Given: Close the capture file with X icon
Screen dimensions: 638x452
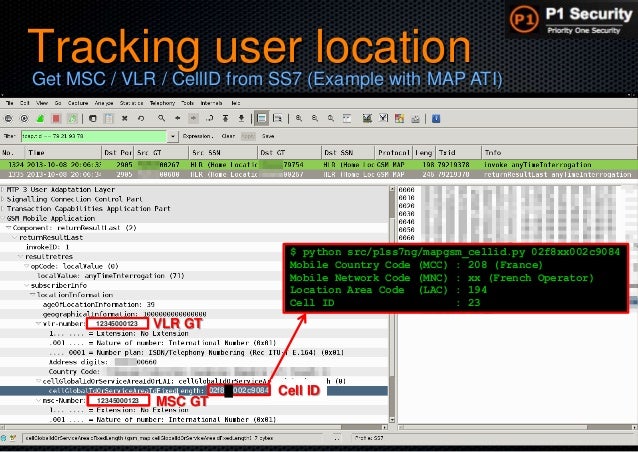Looking at the screenshot, I should (125, 119).
